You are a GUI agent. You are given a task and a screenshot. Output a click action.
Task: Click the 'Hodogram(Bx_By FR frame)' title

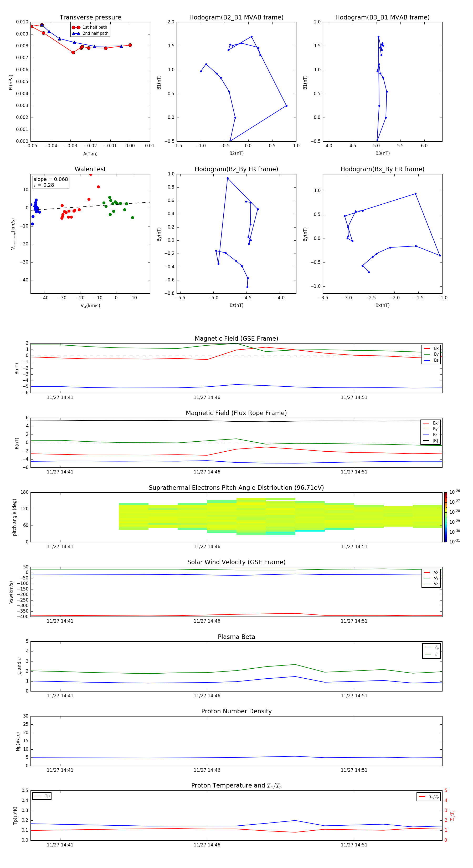click(x=382, y=169)
